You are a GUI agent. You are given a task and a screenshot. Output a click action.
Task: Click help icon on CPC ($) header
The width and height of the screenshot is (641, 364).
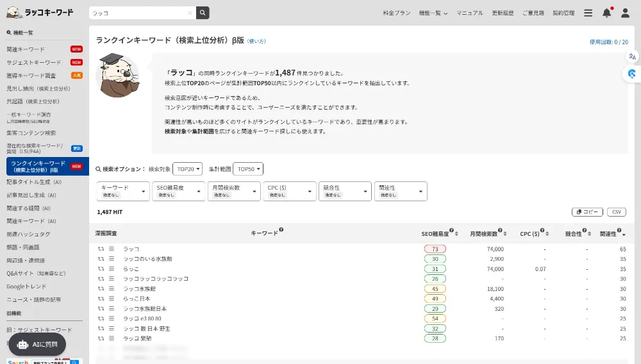(542, 231)
